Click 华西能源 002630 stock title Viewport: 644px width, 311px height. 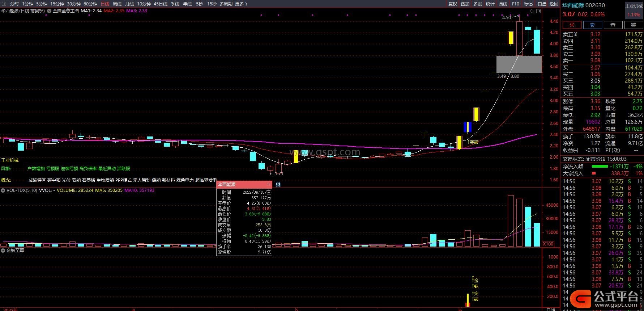584,5
